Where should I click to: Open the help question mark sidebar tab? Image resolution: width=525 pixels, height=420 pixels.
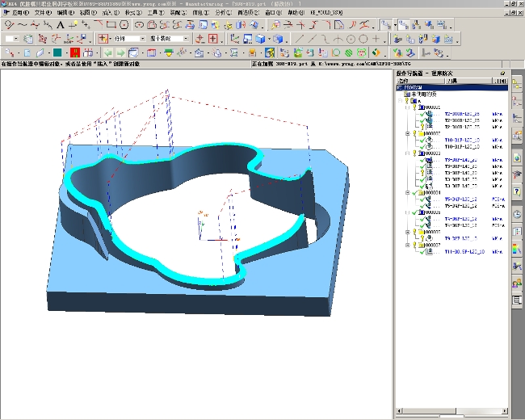(517, 192)
